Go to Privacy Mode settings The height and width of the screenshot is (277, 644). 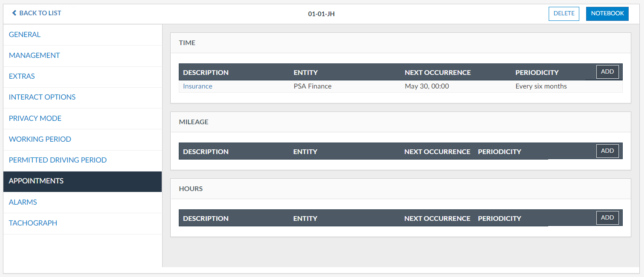[35, 118]
